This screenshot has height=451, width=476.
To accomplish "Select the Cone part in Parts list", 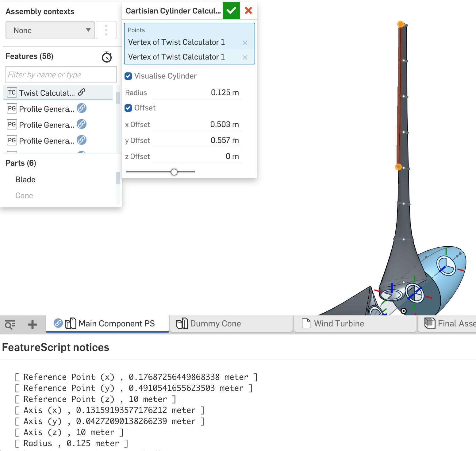I will [x=24, y=195].
